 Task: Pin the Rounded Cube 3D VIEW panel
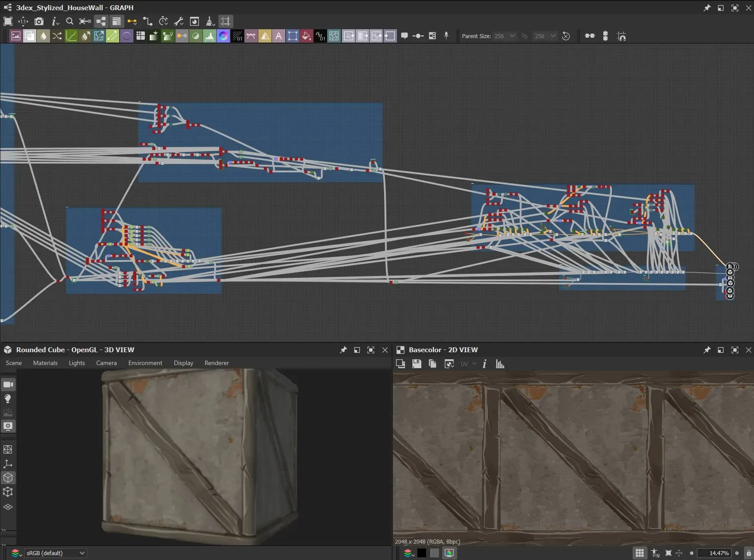coord(343,350)
